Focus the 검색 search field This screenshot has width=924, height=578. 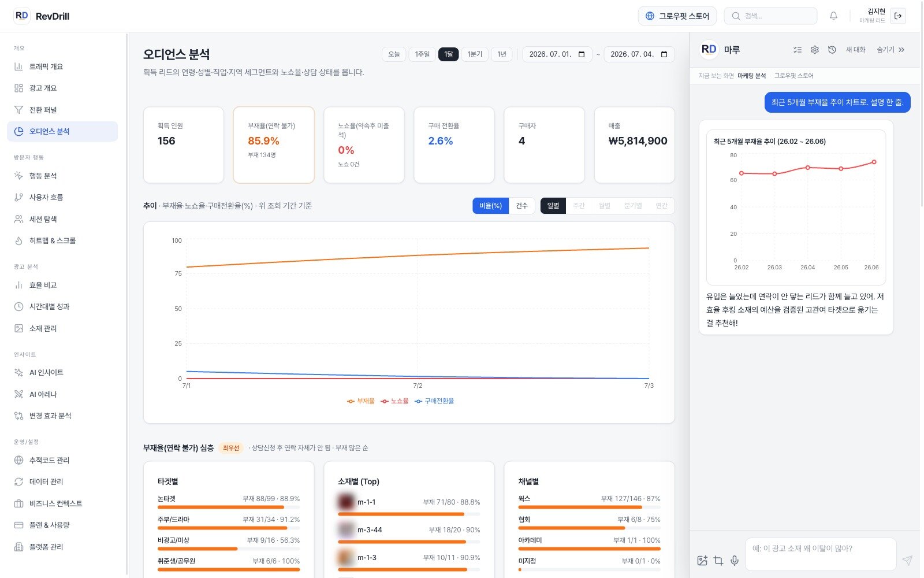pos(770,16)
